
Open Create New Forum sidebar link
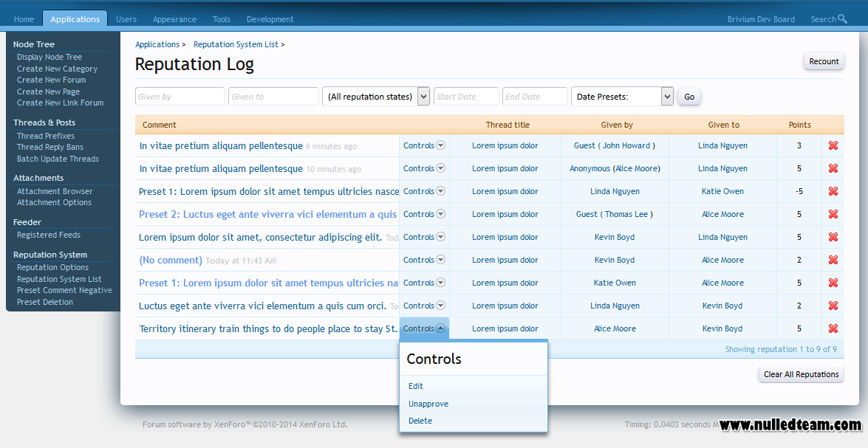point(52,80)
